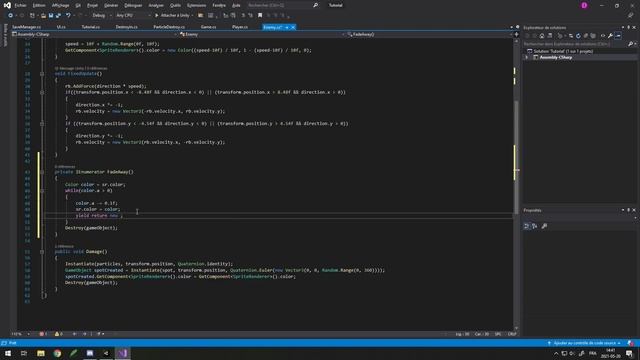Click property pages wrench in Propriétés panel
Screen dimensions: 640x360
[x=544, y=226]
